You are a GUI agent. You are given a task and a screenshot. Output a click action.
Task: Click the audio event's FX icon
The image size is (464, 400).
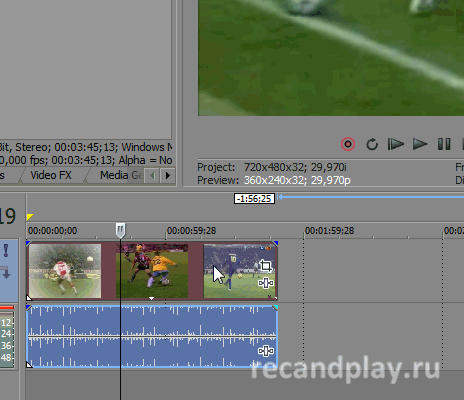pos(266,351)
